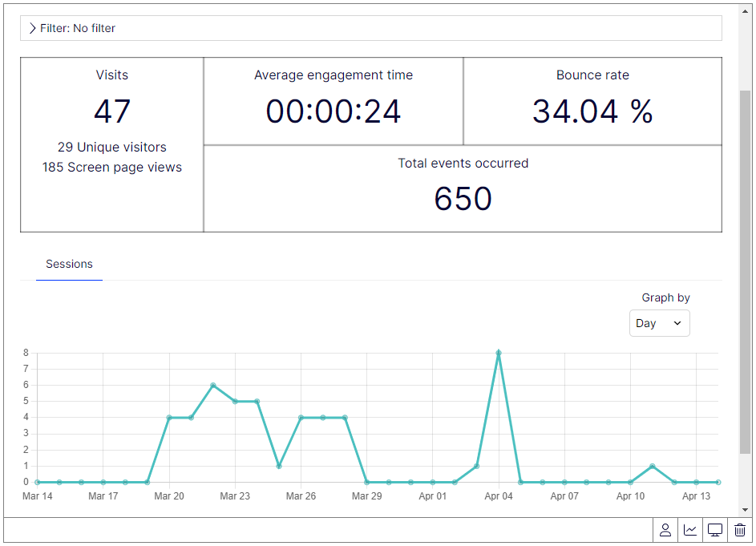Click the line chart icon in bottom bar
The width and height of the screenshot is (756, 546).
coord(690,530)
